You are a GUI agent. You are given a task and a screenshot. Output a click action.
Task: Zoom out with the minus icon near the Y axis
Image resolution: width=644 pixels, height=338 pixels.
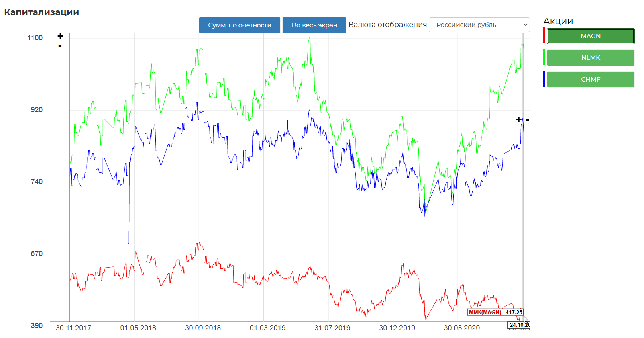coord(60,46)
